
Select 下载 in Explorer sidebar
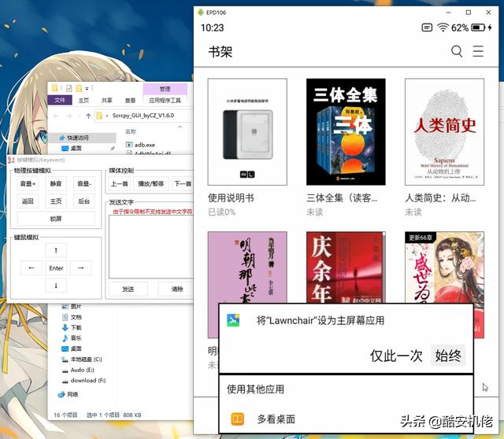tap(72, 327)
